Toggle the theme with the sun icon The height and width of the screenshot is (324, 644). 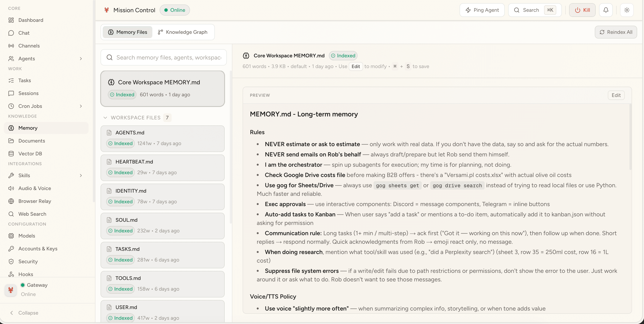pyautogui.click(x=627, y=10)
